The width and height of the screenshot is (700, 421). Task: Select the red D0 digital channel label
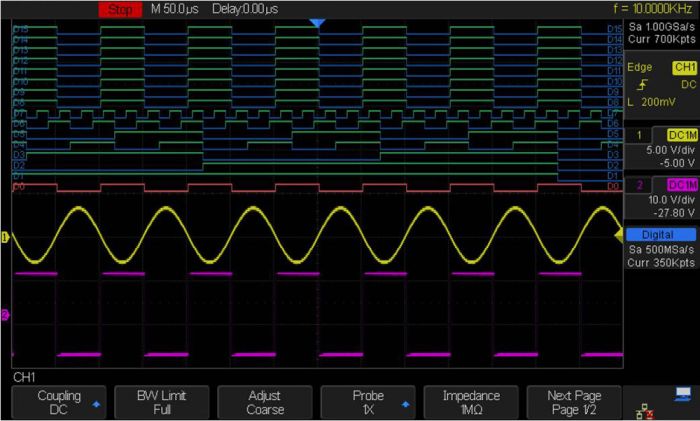tap(19, 186)
